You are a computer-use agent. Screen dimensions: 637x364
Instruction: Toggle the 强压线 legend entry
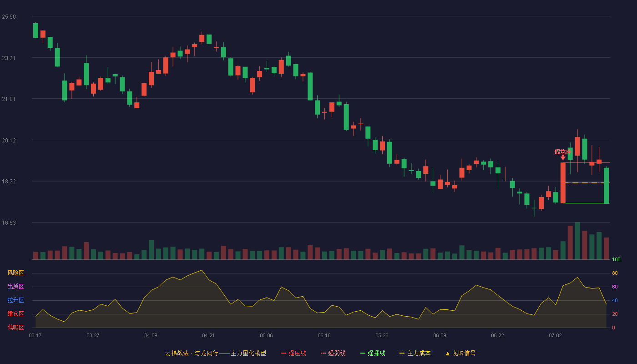pos(293,353)
